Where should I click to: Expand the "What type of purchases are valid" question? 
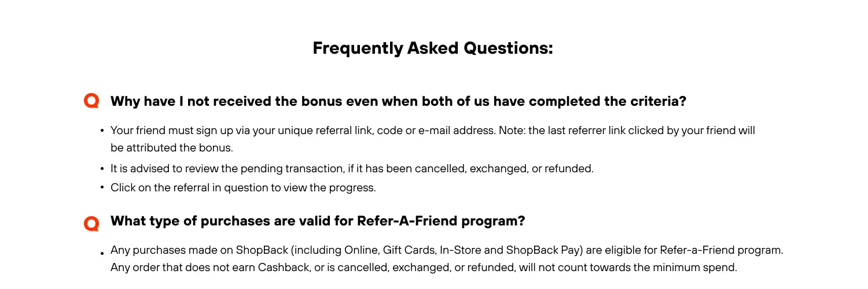coord(318,221)
